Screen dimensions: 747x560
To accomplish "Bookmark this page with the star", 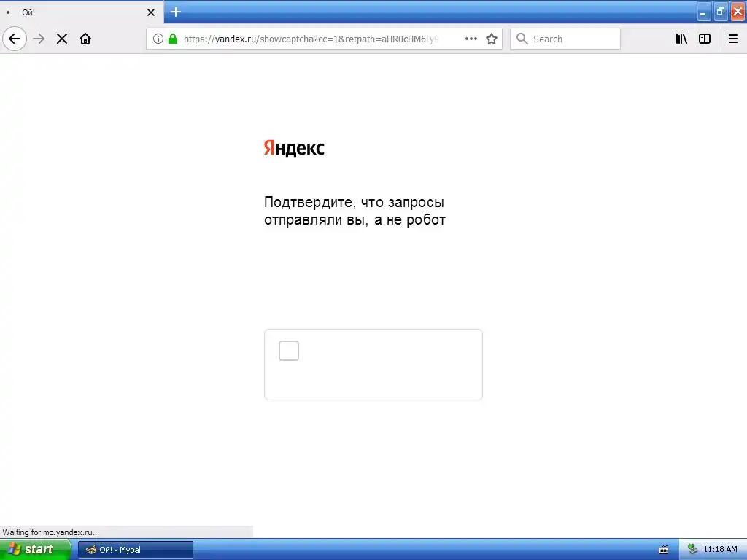I will coord(492,39).
